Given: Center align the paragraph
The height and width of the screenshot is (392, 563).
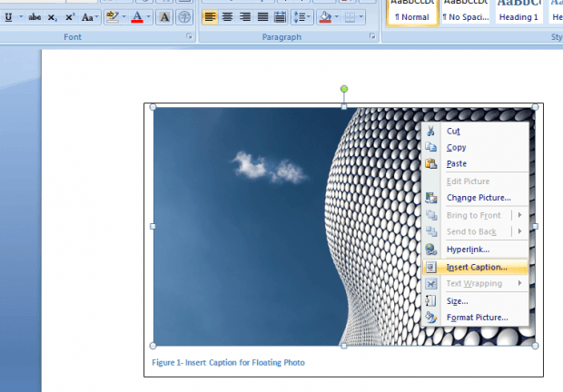Looking at the screenshot, I should [228, 17].
